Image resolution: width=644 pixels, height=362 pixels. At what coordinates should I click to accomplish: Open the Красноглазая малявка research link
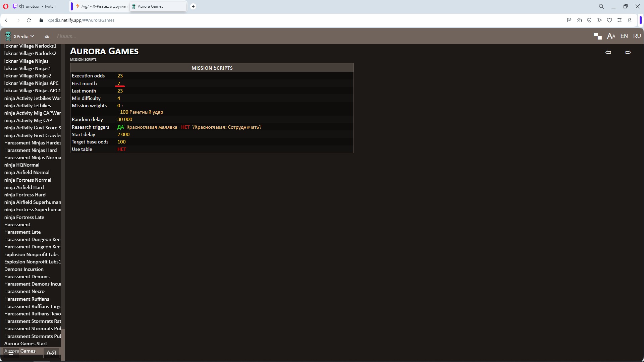click(152, 127)
